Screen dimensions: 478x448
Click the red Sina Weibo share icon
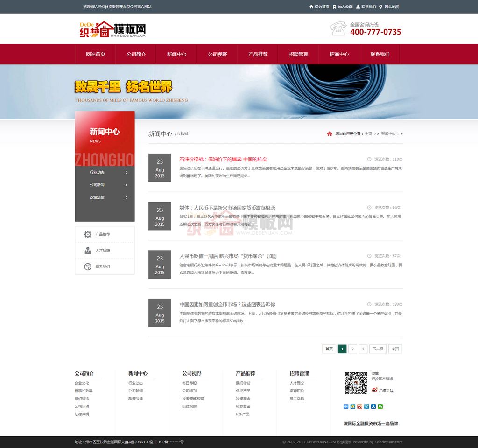pyautogui.click(x=359, y=406)
